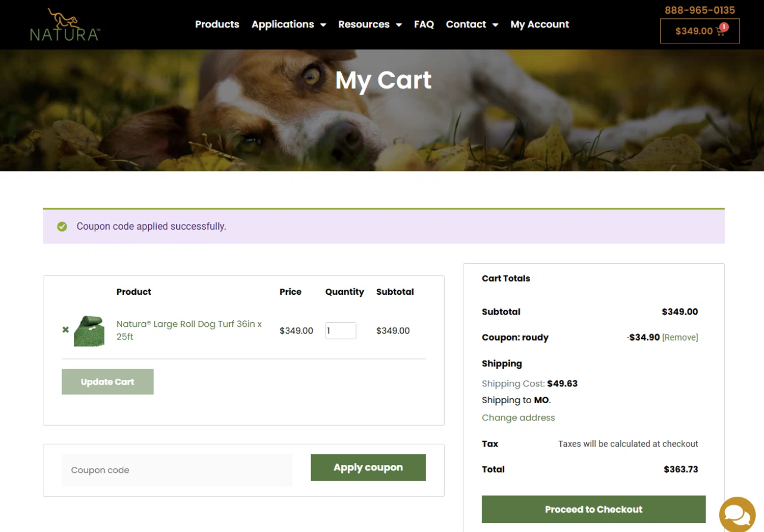Open the $349.00 cart button
Image resolution: width=764 pixels, height=532 pixels.
click(x=700, y=31)
